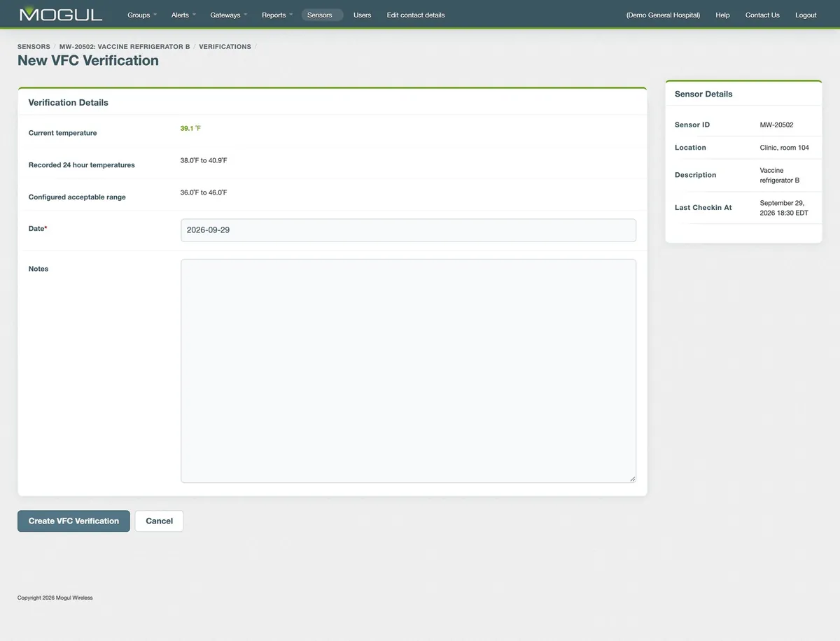The image size is (840, 641).
Task: Submit with Create VFC Verification button
Action: 73,521
